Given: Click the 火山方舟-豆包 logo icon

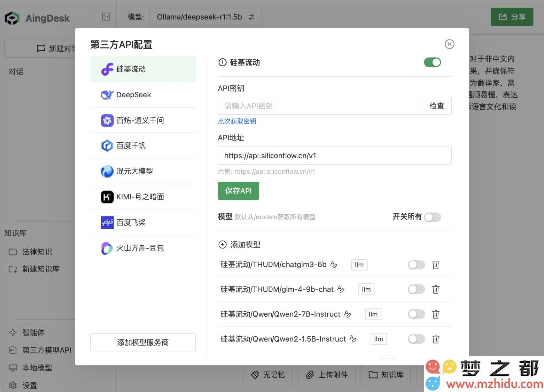Looking at the screenshot, I should pyautogui.click(x=107, y=248).
